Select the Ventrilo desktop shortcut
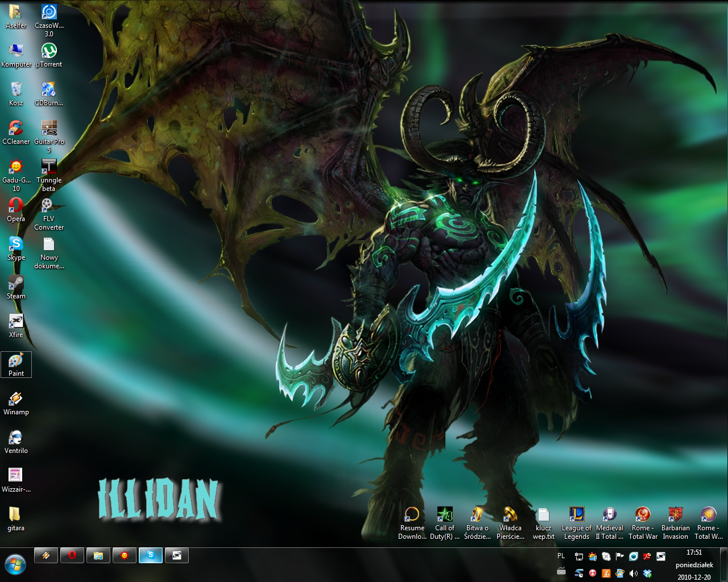Image resolution: width=728 pixels, height=582 pixels. [x=16, y=442]
